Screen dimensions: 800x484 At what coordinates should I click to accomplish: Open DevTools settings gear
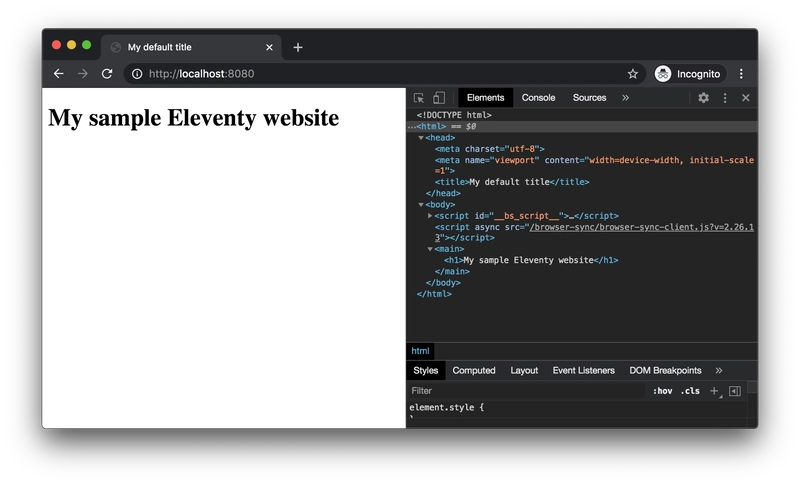click(x=704, y=98)
